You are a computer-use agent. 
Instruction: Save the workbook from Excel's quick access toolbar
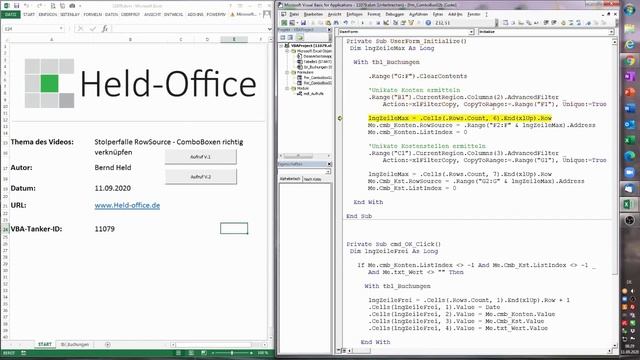pyautogui.click(x=17, y=6)
